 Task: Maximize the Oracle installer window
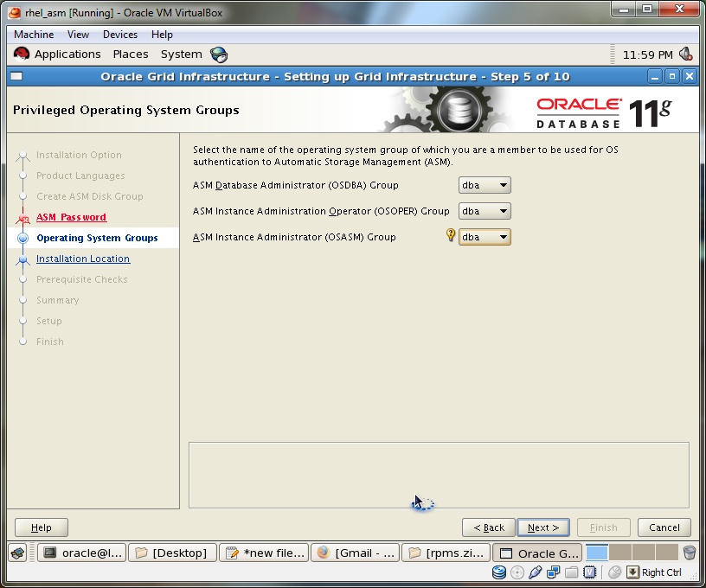[672, 76]
